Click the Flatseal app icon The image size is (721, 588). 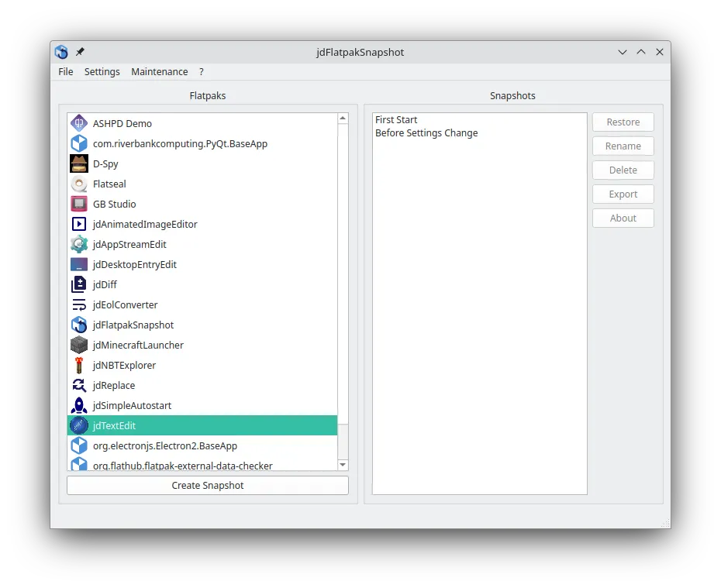tap(79, 184)
